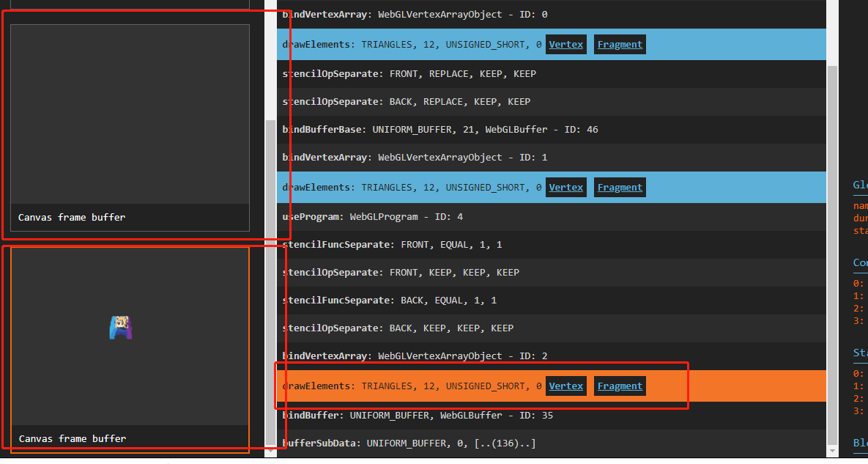Open Vertex link in drawElements below bindVertexArray ID: 0
Viewport: 868px width, 464px height.
565,44
